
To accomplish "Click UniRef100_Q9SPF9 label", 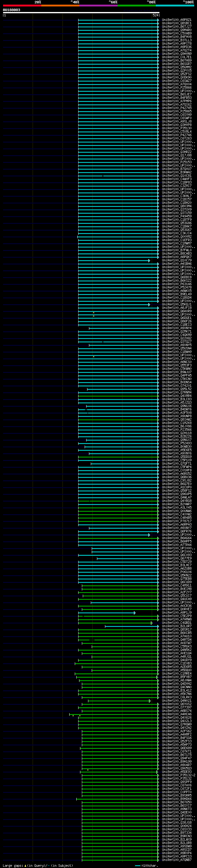I will tap(176, 782).
